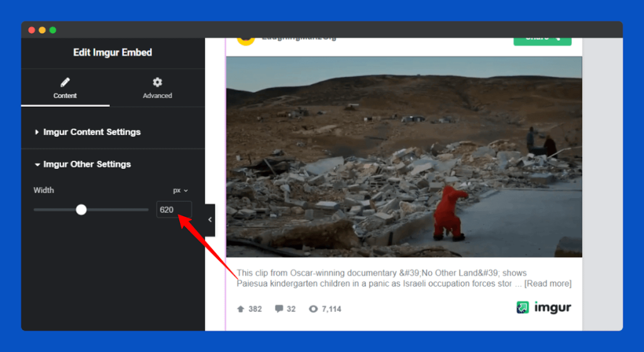
Task: Collapse the editor side panel arrow
Action: [x=210, y=220]
